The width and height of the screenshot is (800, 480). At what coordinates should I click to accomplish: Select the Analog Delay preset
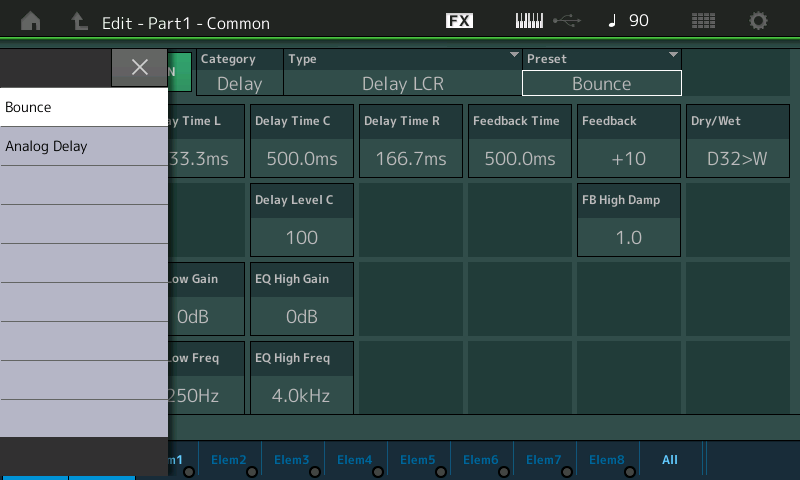click(84, 146)
